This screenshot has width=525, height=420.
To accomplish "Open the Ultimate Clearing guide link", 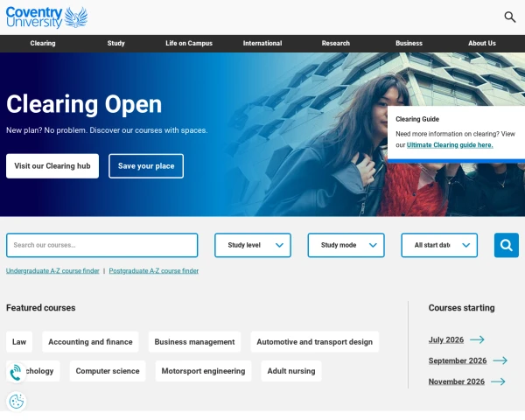I will (x=450, y=145).
